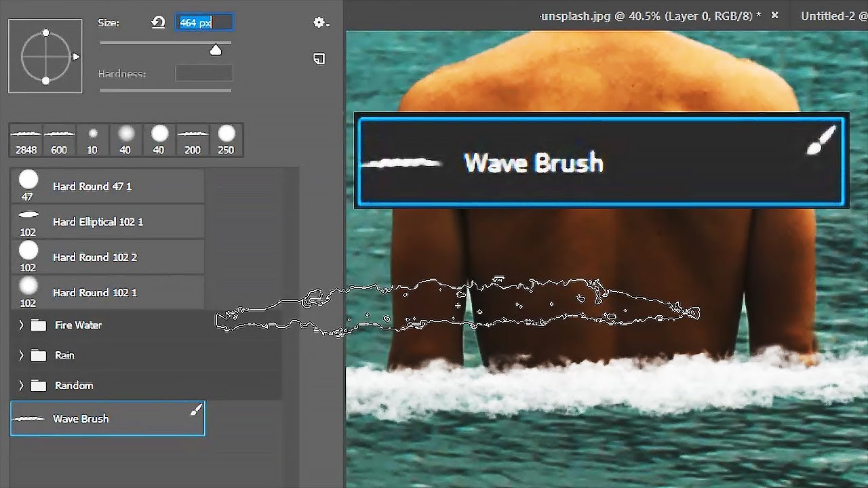868x488 pixels.
Task: Select the recent brush labeled 10
Action: tap(92, 140)
